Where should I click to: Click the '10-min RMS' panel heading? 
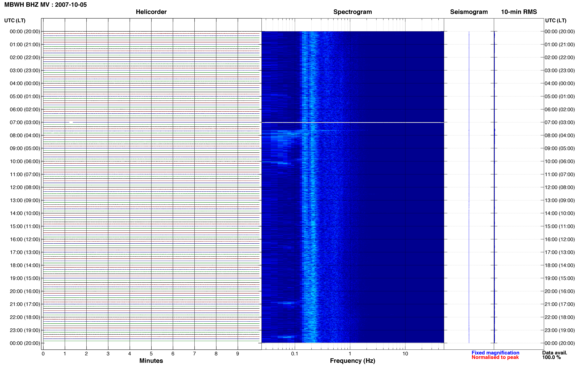[x=519, y=12]
